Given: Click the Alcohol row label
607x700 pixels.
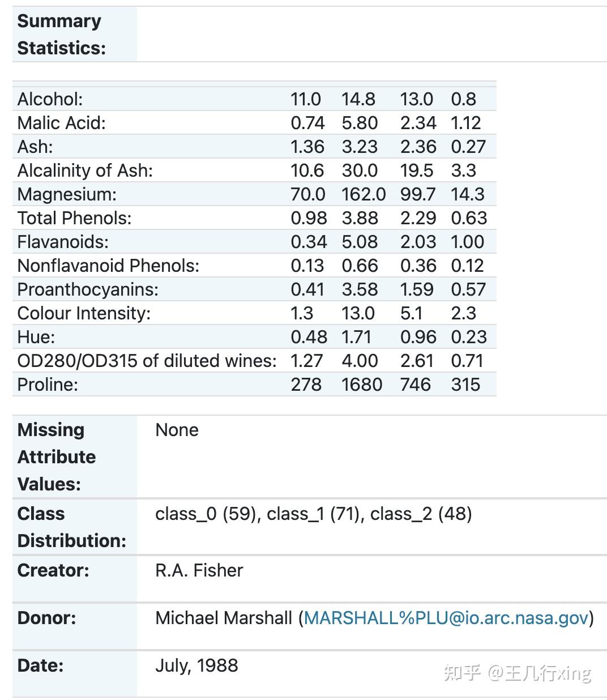Looking at the screenshot, I should (50, 99).
